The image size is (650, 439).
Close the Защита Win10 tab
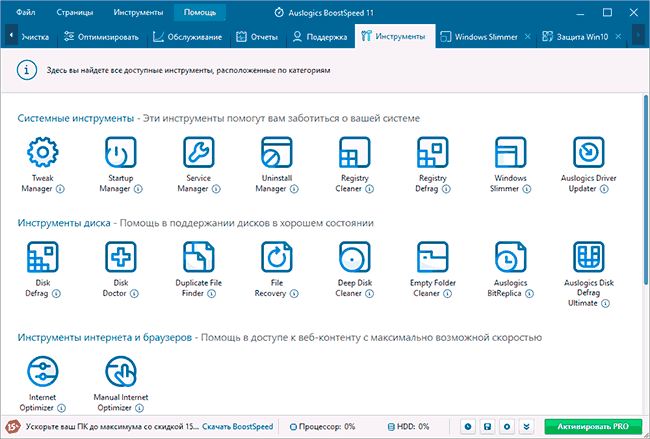point(618,36)
